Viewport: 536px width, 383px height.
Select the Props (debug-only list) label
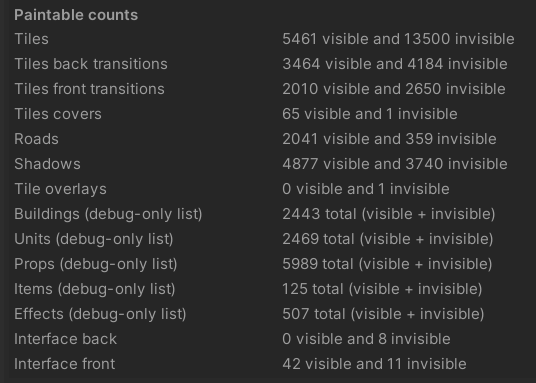[96, 264]
